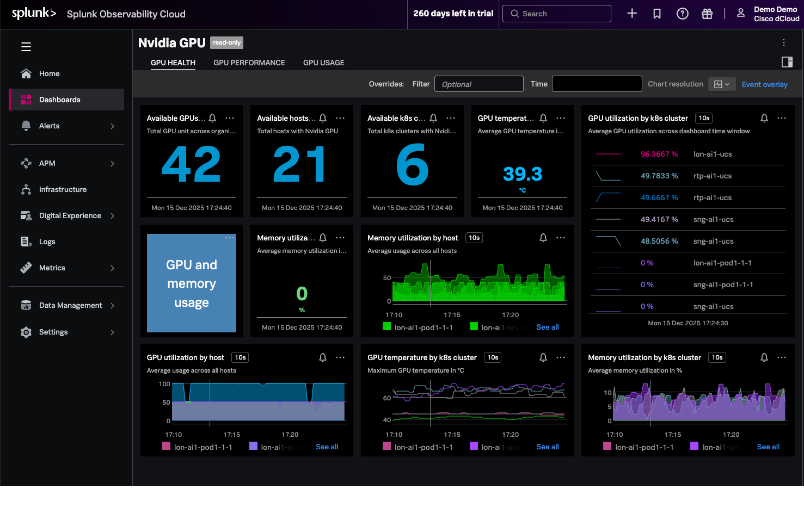Open the help question mark icon
This screenshot has width=804, height=532.
[x=682, y=14]
